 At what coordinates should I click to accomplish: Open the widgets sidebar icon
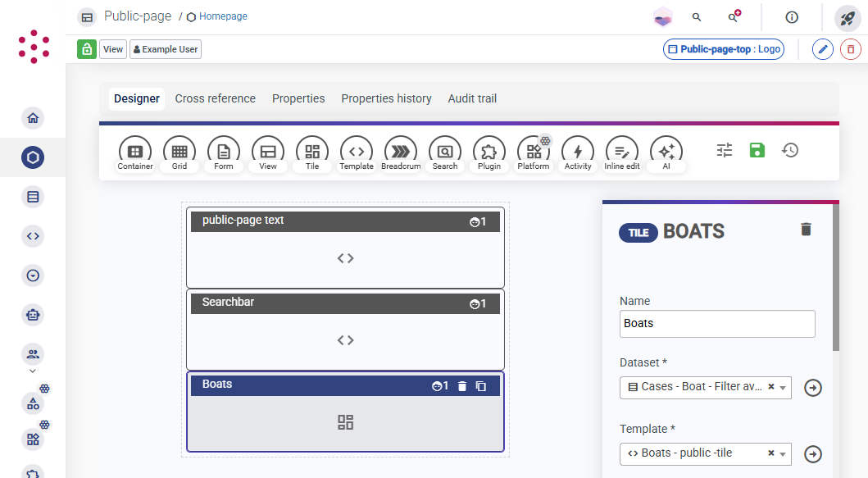coord(34,439)
